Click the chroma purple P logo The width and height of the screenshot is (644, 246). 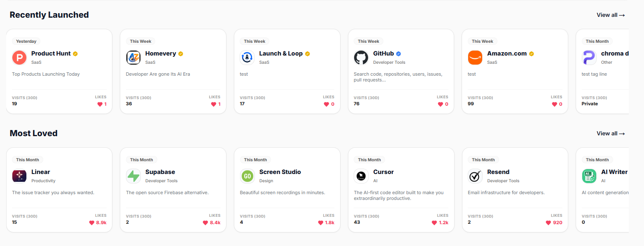[x=589, y=58]
